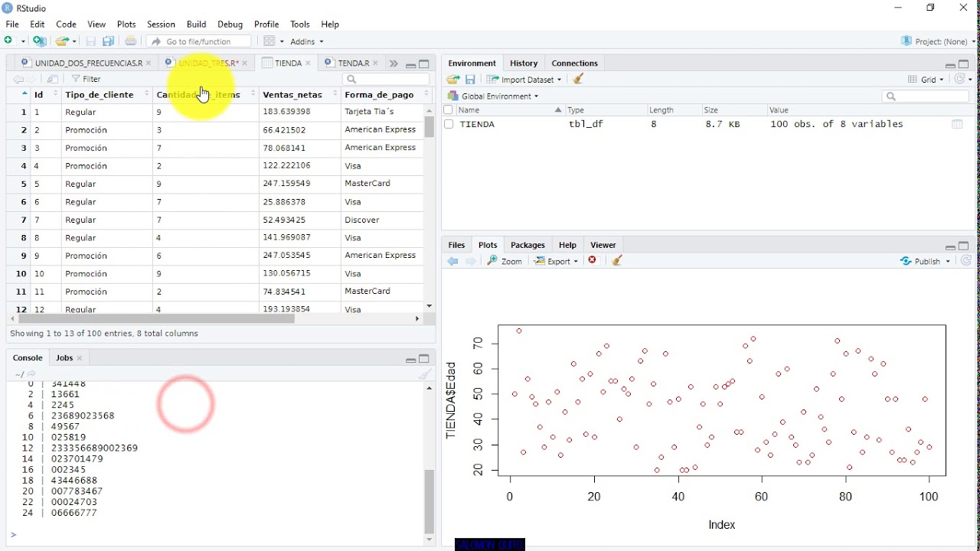This screenshot has width=980, height=551.
Task: Close the TIENDA data viewer tab
Action: click(x=308, y=64)
